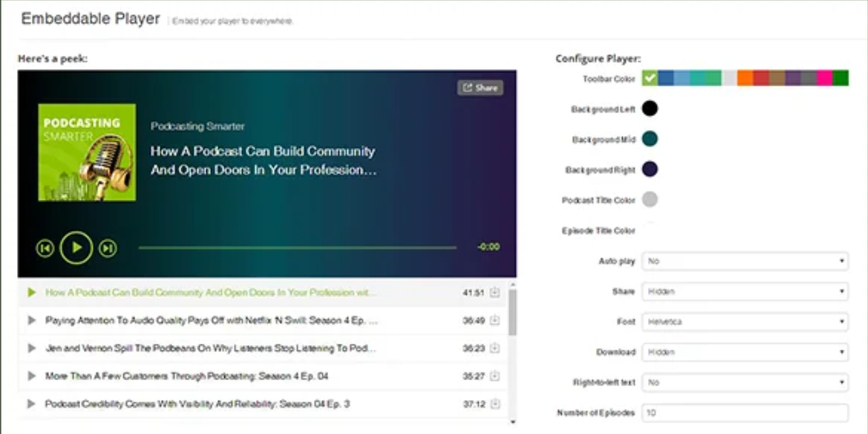Select 'Paying Attention To Audio Quality' episode title
Screen dimensions: 868x434
212,320
